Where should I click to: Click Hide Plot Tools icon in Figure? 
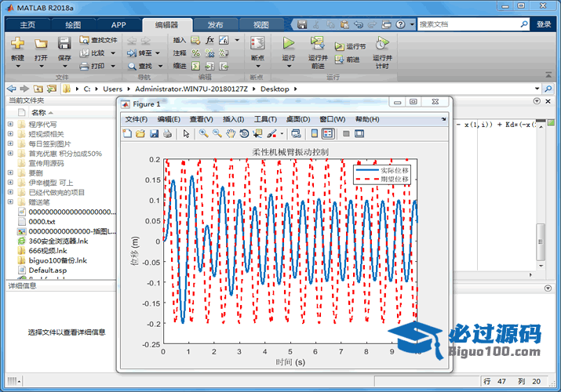point(345,133)
